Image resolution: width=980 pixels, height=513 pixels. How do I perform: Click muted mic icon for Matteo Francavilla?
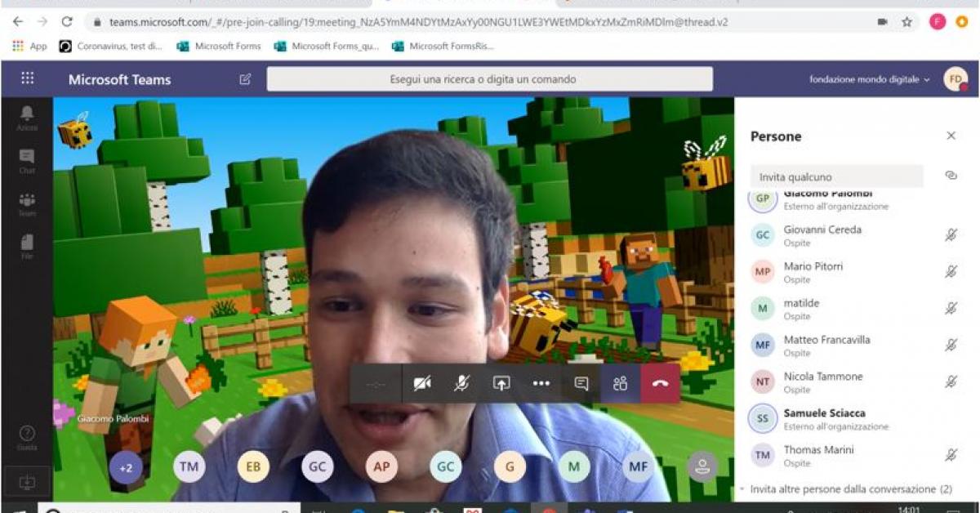951,346
